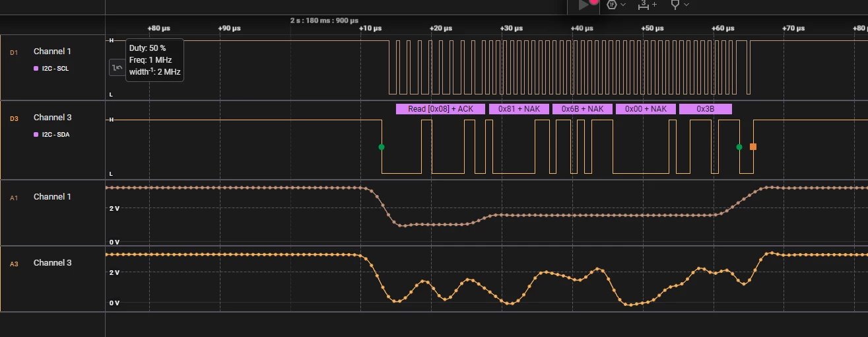Select the single marker pin tool
This screenshot has height=337, width=868.
[675, 5]
